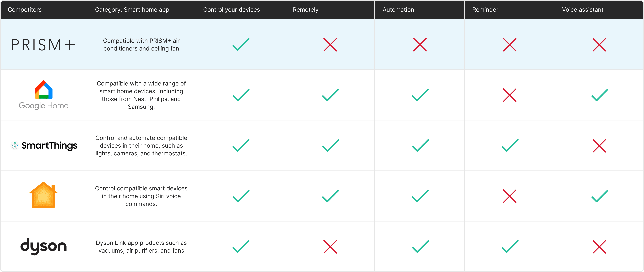Click Apple Home row Voice assistant checkmark
644x272 pixels.
tap(600, 196)
